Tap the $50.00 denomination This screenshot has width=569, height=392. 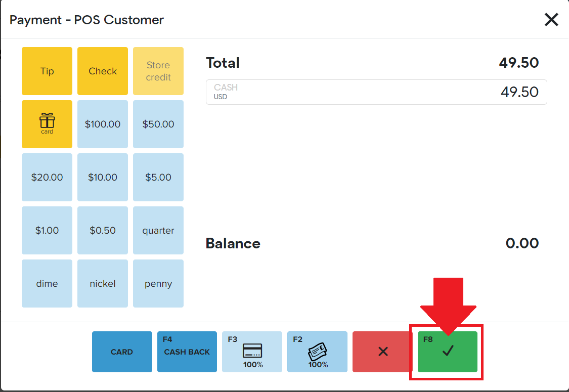(x=158, y=124)
